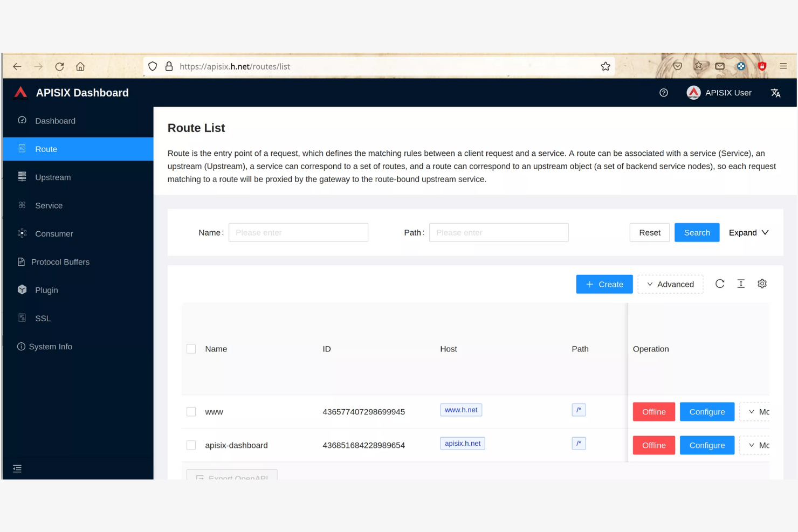
Task: Open Plugin in the sidebar
Action: (78, 290)
